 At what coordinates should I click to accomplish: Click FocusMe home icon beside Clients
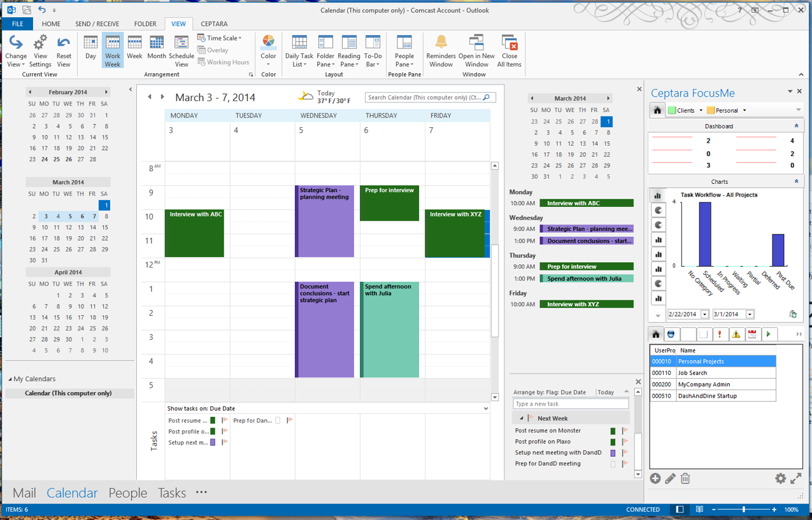coord(657,110)
